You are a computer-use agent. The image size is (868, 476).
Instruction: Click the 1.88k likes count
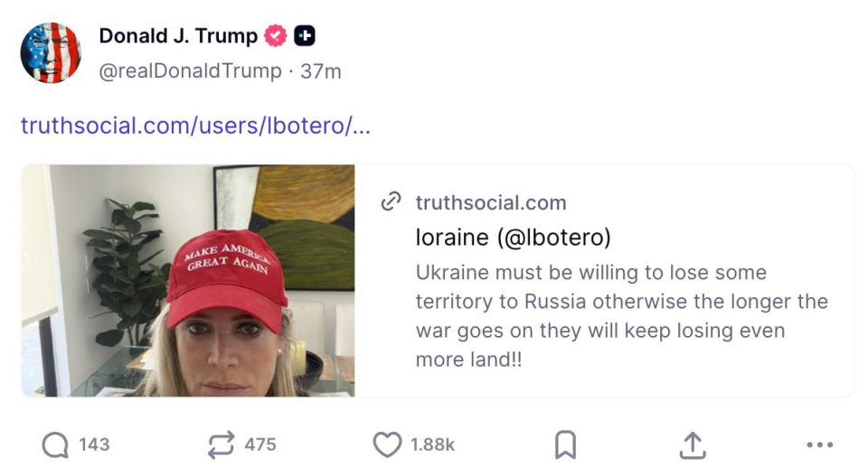click(x=432, y=444)
